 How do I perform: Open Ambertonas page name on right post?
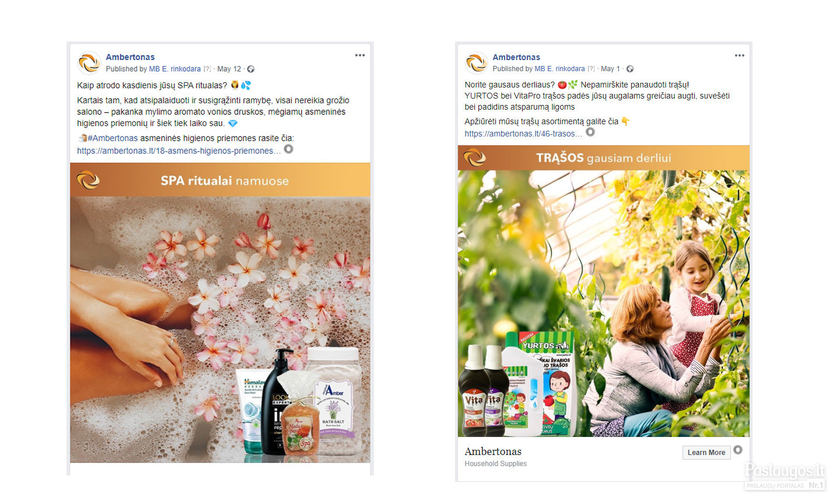click(516, 57)
